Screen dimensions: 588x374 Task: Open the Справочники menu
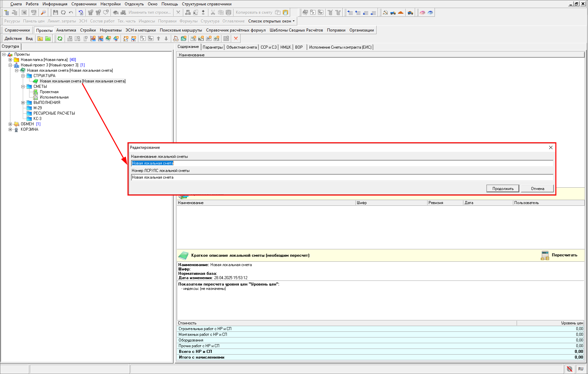[84, 4]
